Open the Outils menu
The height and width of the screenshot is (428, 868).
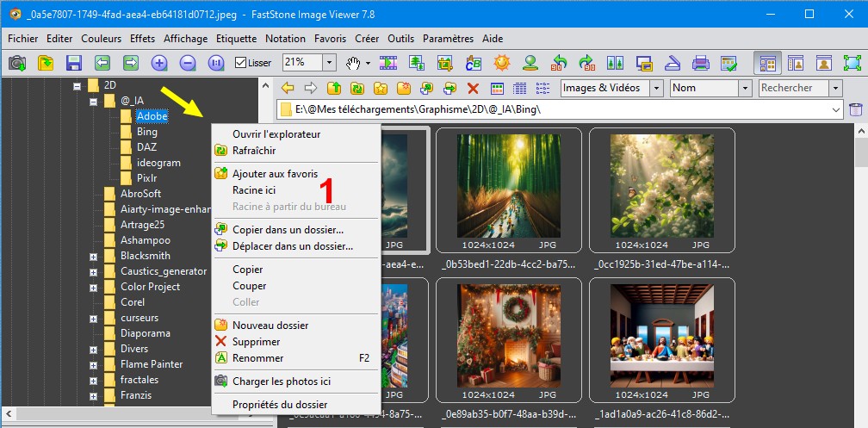pos(400,39)
